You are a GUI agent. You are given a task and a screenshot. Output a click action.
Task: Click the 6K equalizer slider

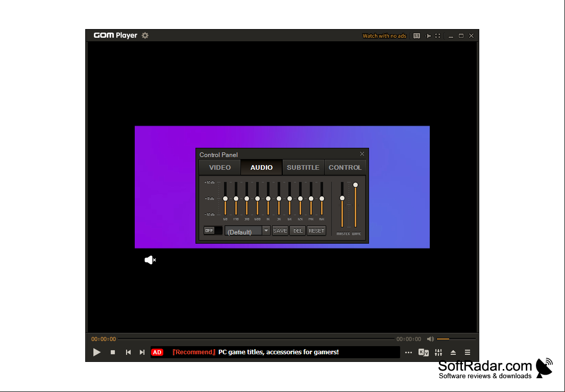click(x=289, y=198)
